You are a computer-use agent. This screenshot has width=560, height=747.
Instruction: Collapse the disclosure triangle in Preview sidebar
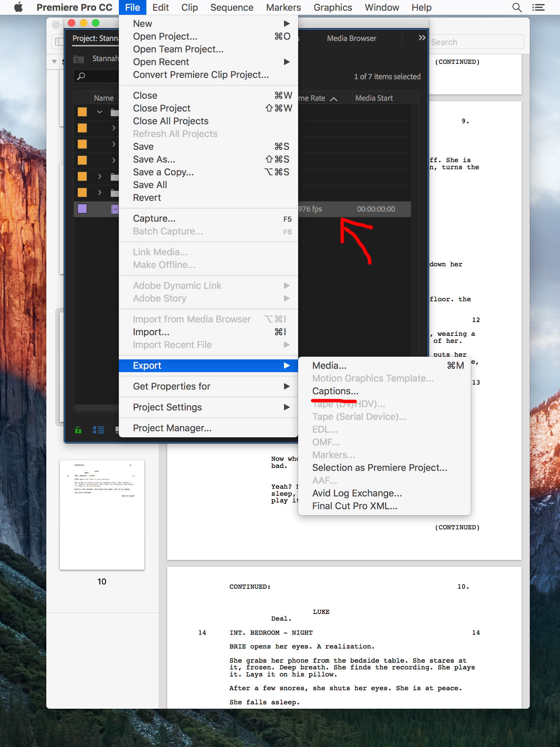click(54, 62)
